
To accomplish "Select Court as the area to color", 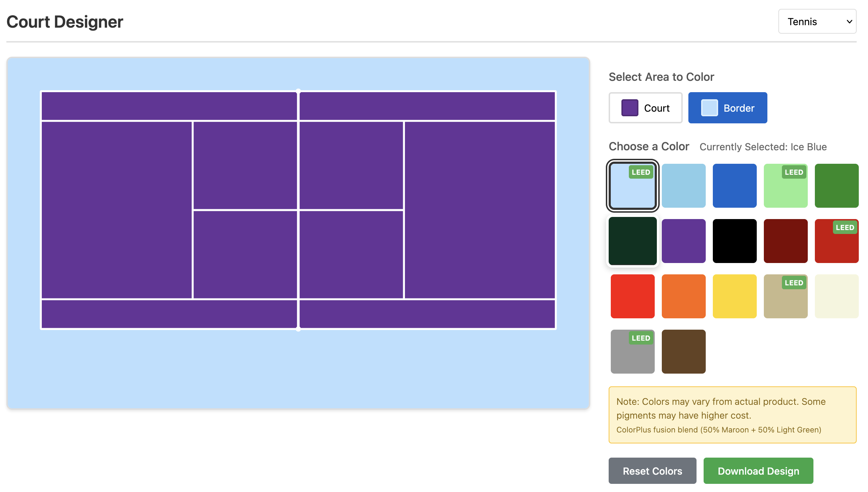I will [646, 108].
